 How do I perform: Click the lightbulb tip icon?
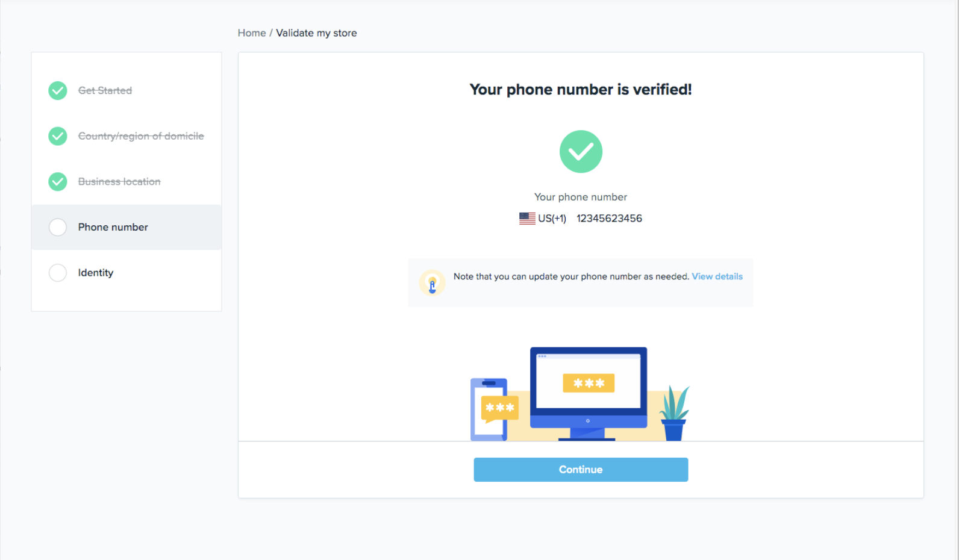(x=432, y=283)
